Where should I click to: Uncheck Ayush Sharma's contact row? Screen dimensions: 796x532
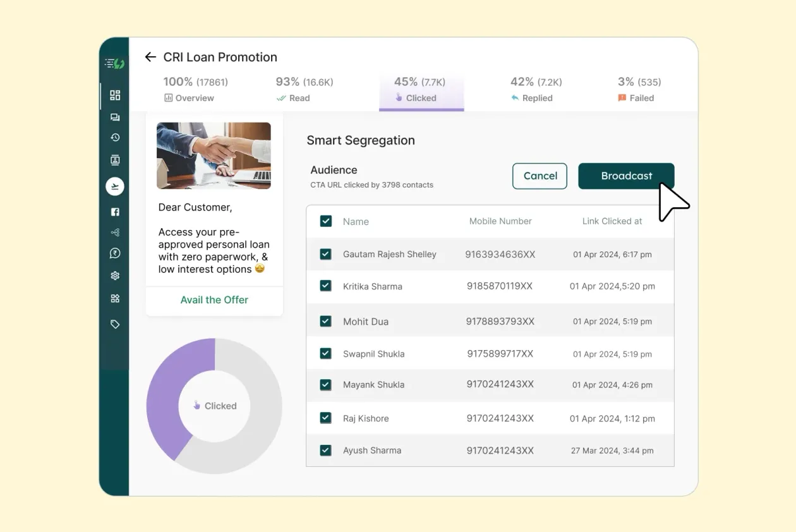coord(325,450)
